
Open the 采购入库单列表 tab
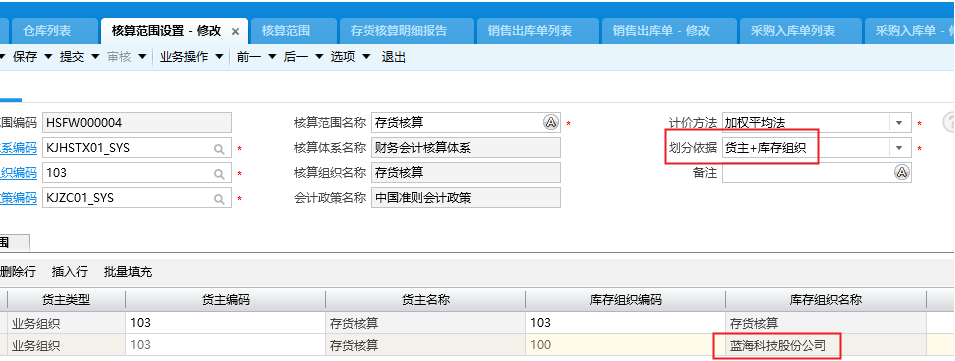point(801,30)
